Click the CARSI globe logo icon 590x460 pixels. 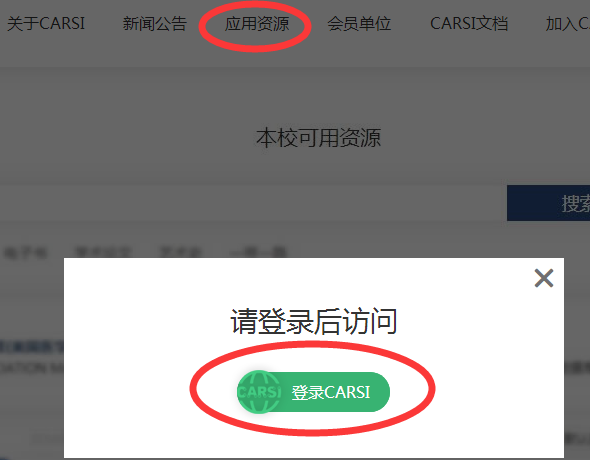(x=259, y=392)
